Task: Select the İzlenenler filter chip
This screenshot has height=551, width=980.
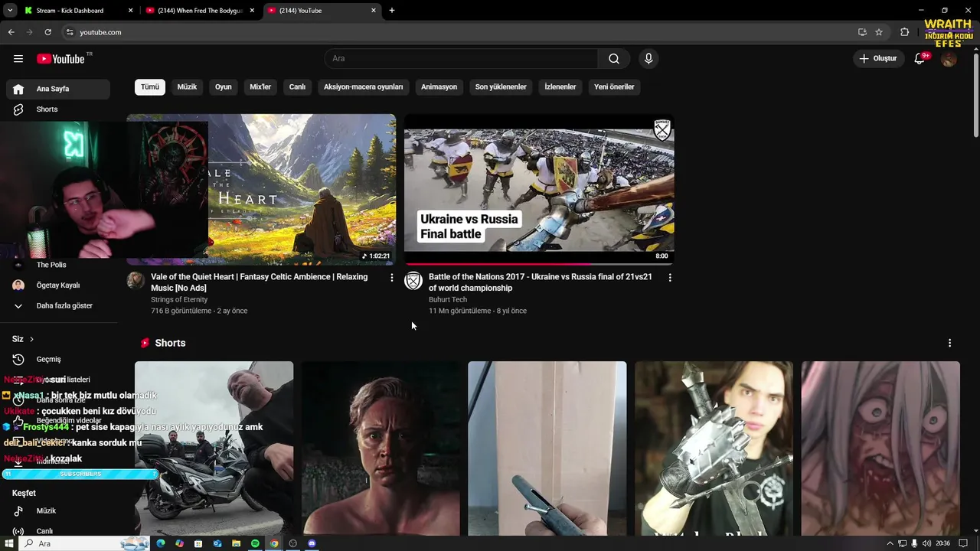Action: point(560,87)
